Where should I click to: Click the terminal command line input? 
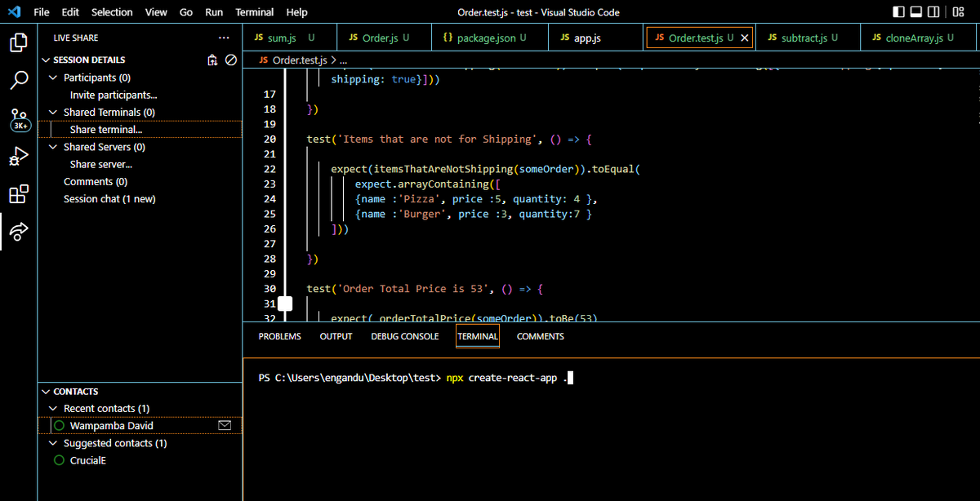point(416,378)
